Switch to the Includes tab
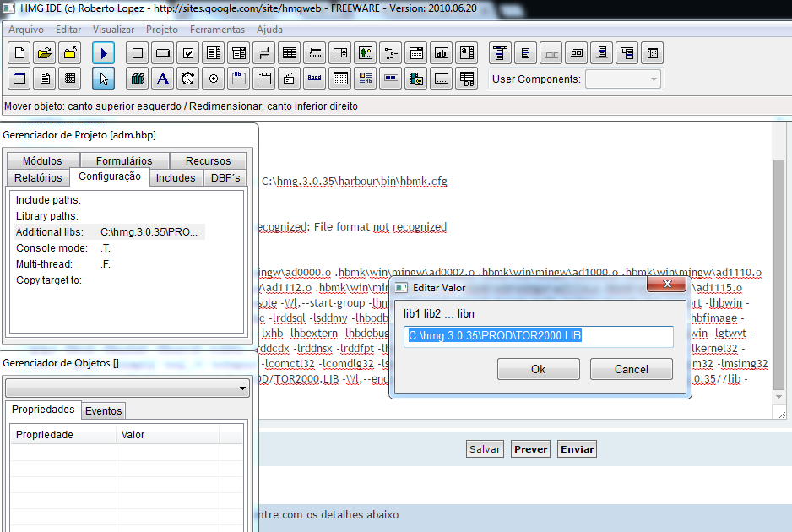This screenshot has height=532, width=792. coord(176,177)
